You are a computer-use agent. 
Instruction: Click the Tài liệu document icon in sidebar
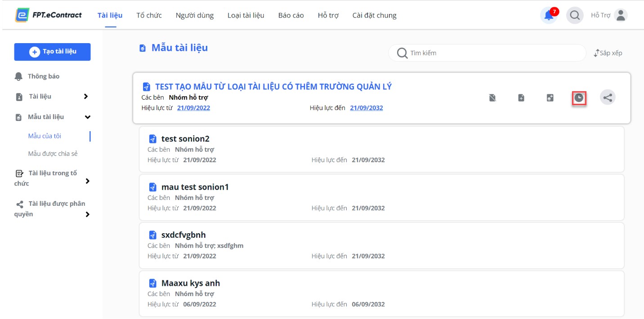coord(19,97)
